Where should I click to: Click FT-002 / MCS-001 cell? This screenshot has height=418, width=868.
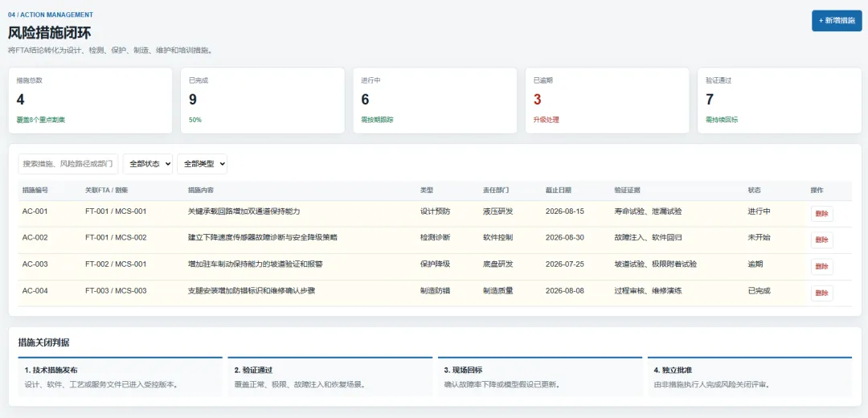pyautogui.click(x=116, y=264)
